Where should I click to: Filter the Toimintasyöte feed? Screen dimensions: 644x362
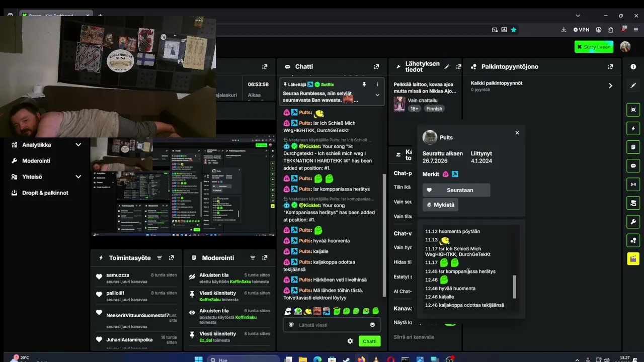[x=159, y=258]
